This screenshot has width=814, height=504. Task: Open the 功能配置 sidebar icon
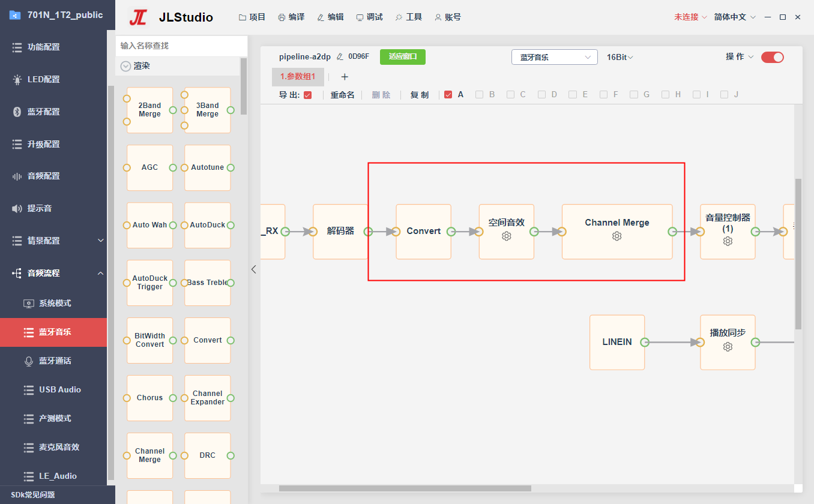point(17,47)
